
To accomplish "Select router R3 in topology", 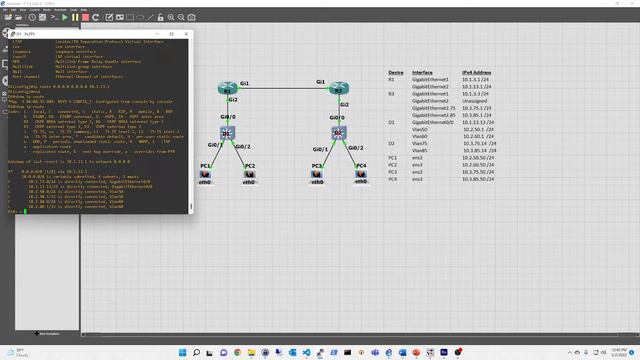I will [x=339, y=88].
